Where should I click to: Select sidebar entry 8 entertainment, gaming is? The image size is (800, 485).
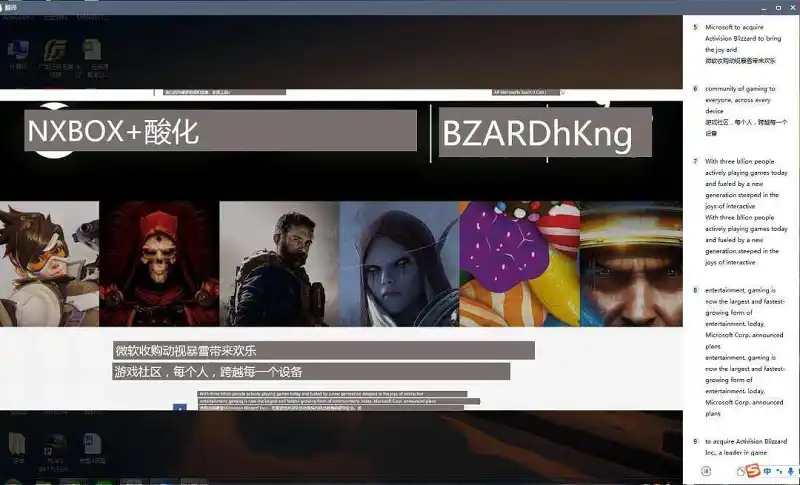click(x=739, y=351)
